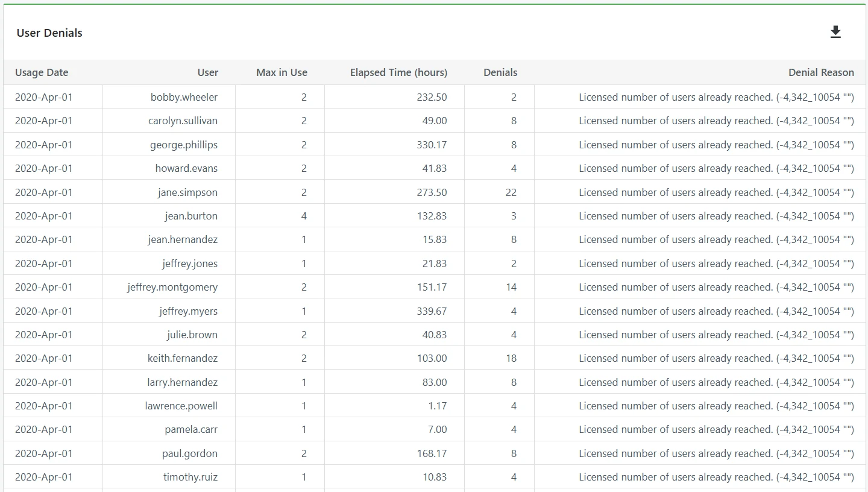Click denial reason in paul.gordon row
Screen dimensions: 868x492
click(x=716, y=453)
